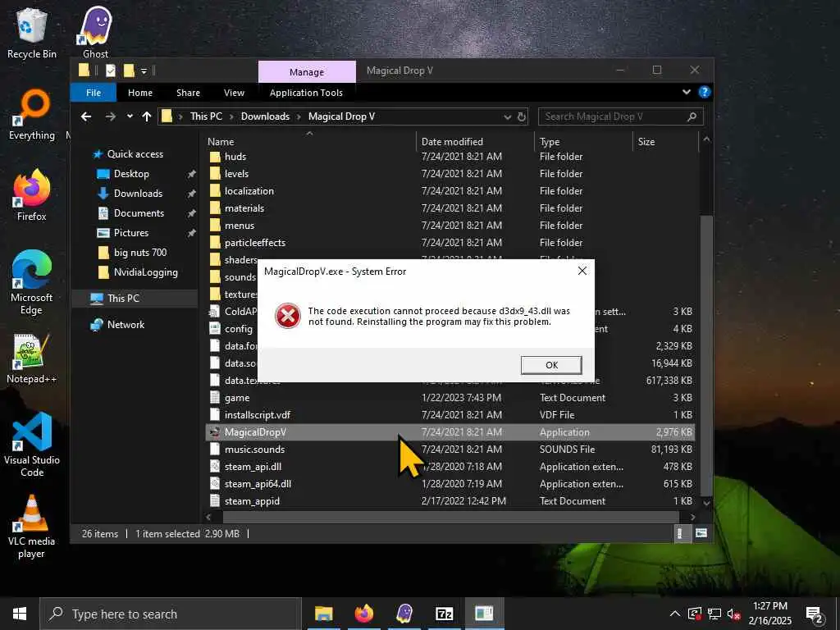Viewport: 840px width, 630px height.
Task: Close the System Error dialog
Action: click(582, 271)
